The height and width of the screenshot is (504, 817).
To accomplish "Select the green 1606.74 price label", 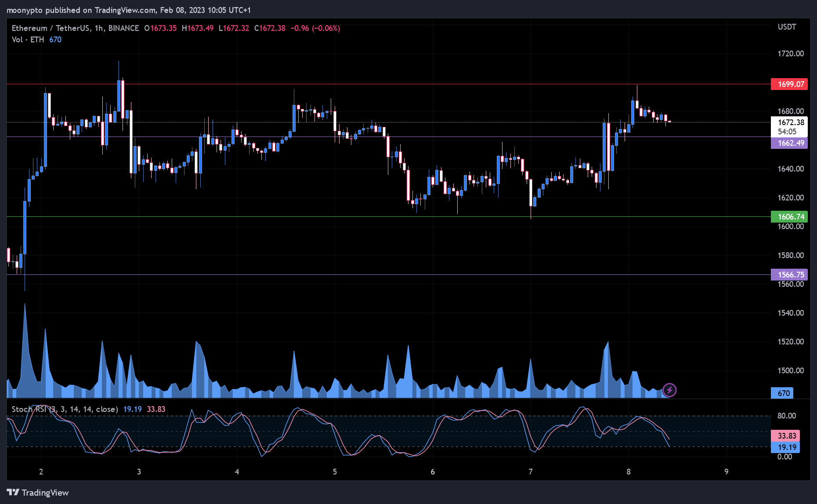I will (789, 217).
